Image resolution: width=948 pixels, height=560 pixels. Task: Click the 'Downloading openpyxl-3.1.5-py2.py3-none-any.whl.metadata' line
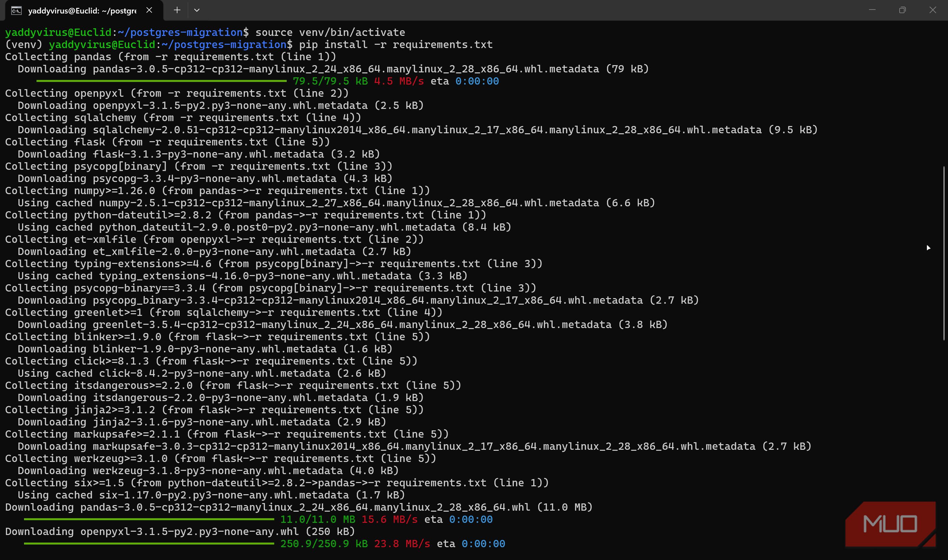tap(221, 105)
